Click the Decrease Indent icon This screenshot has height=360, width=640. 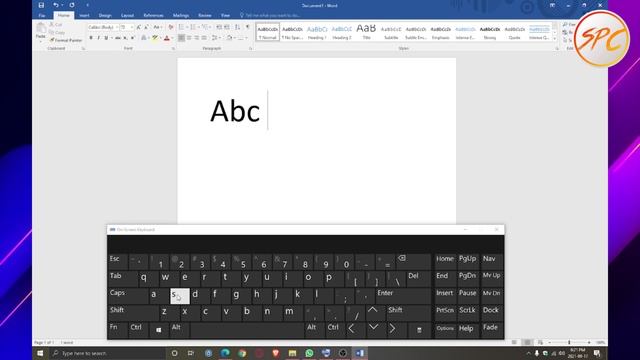pos(219,27)
